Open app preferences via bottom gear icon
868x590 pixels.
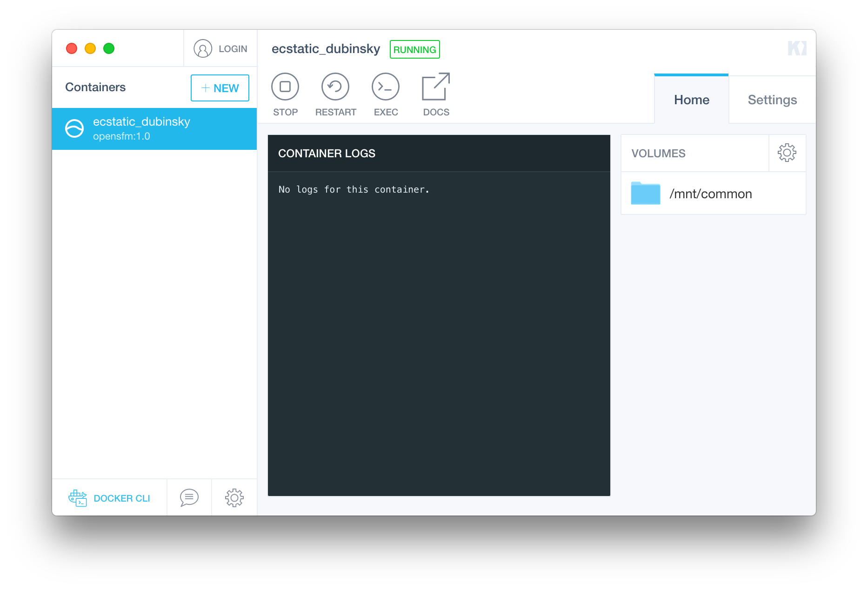point(234,497)
